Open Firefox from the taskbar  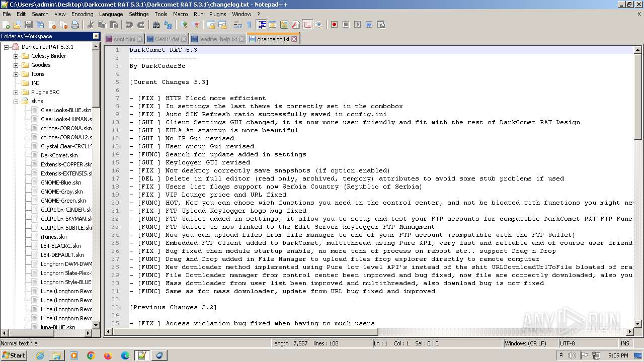click(108, 355)
